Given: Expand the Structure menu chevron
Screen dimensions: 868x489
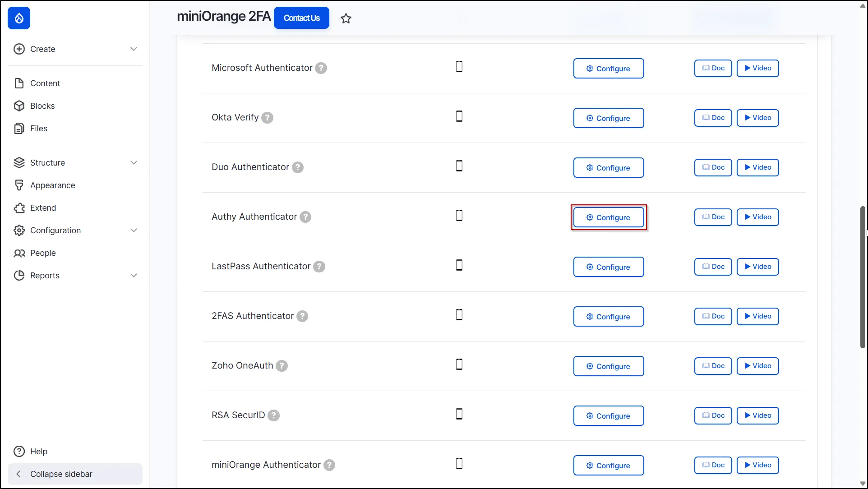Looking at the screenshot, I should point(134,162).
